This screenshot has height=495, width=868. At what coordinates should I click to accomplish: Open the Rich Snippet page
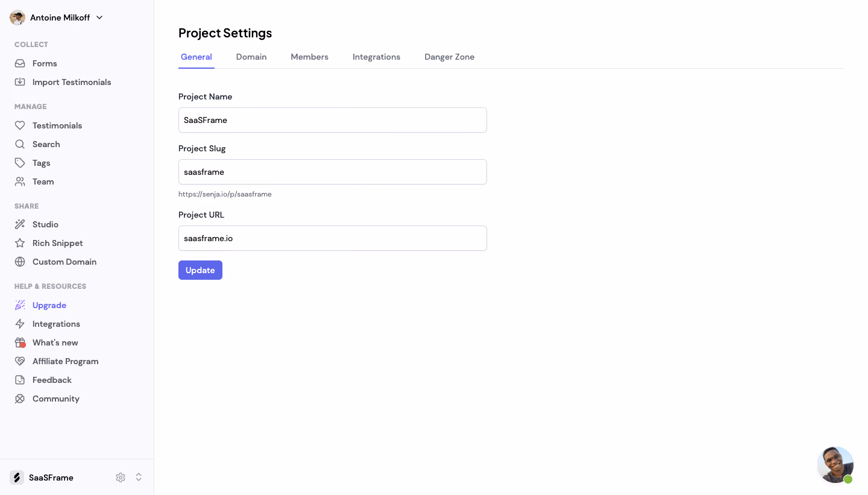pos(58,243)
